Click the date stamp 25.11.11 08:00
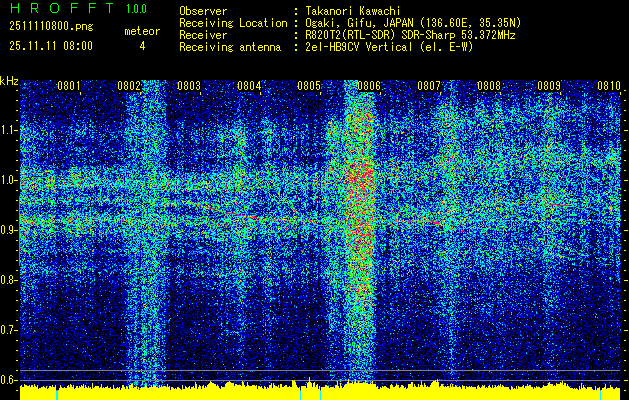Screen dimensions: 629x400 51,45
